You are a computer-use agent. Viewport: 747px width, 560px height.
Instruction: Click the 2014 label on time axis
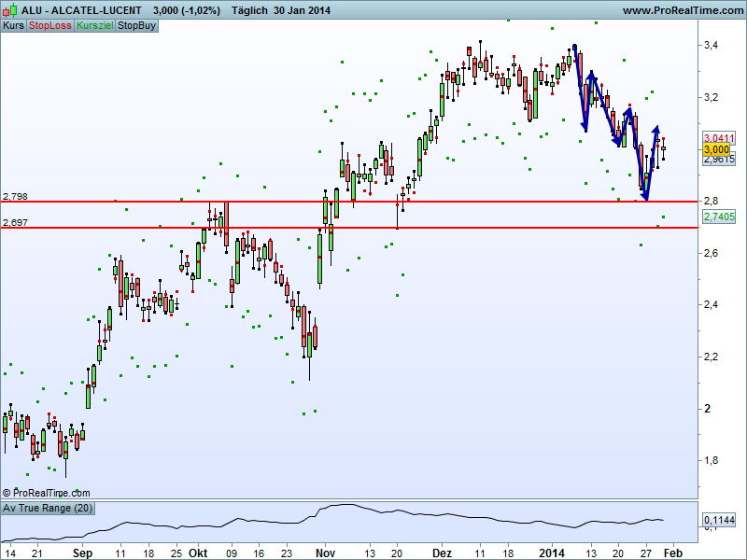pos(552,553)
